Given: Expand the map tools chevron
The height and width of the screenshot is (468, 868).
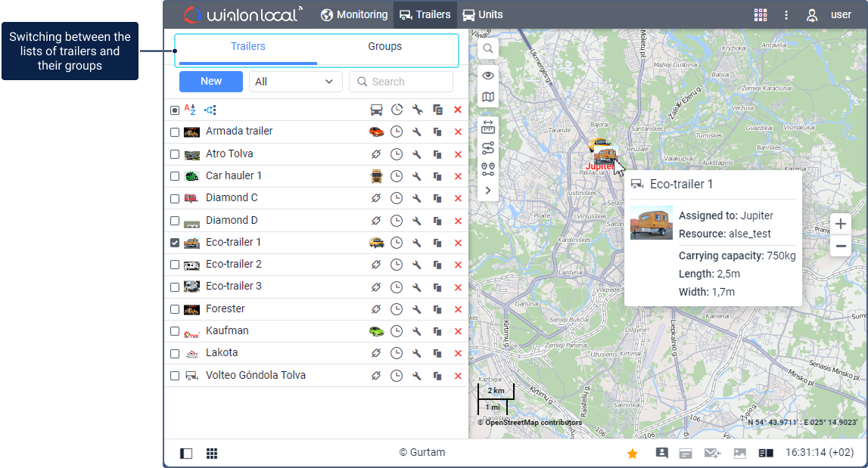Looking at the screenshot, I should (487, 191).
